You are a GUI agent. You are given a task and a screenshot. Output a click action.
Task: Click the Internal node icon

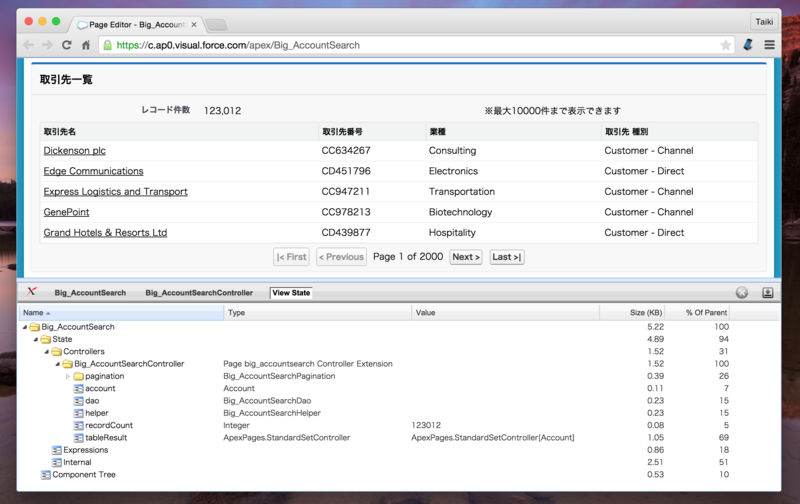57,462
